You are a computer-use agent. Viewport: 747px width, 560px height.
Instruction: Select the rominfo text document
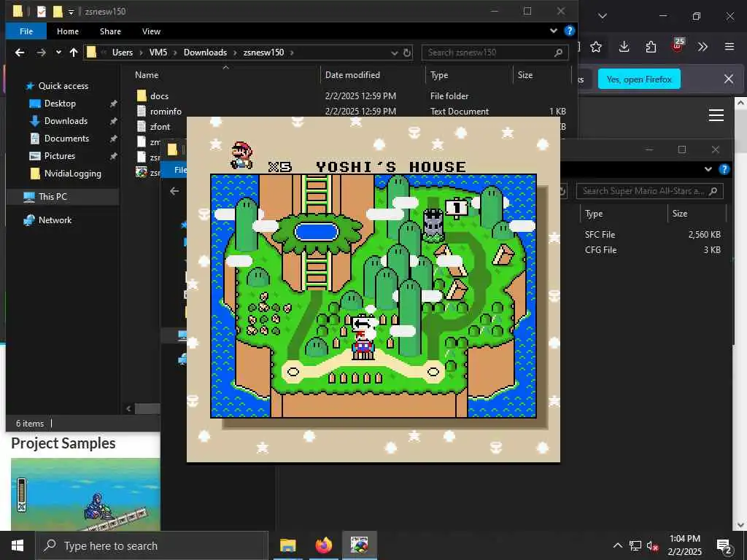pyautogui.click(x=166, y=111)
